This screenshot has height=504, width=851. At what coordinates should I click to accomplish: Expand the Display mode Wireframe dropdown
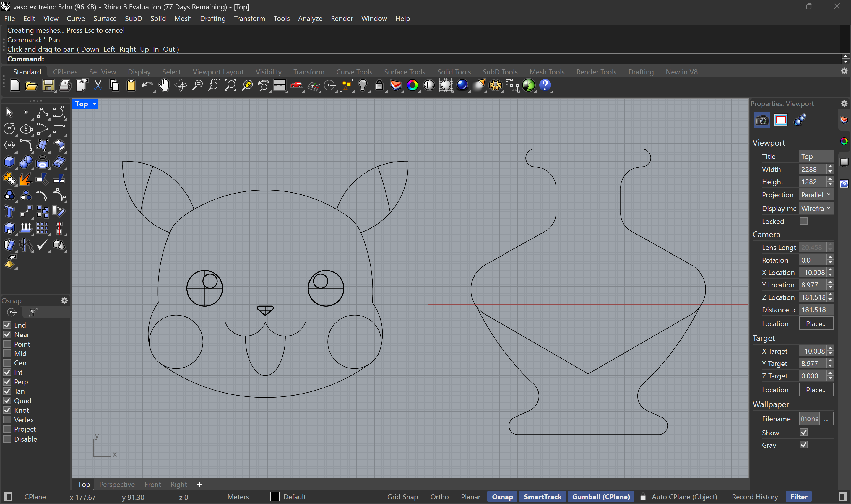pos(816,208)
